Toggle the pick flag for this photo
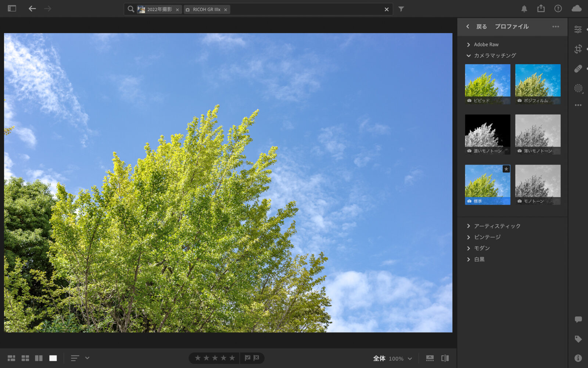 247,358
